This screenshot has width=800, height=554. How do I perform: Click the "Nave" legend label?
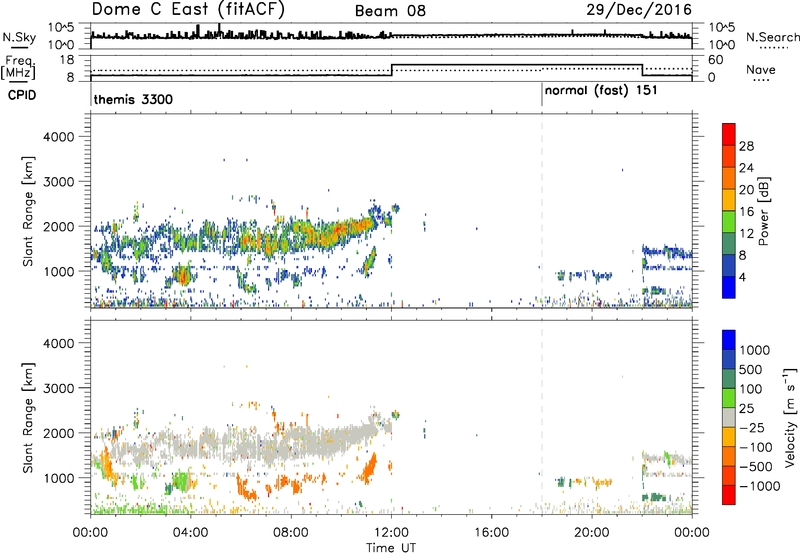(761, 70)
